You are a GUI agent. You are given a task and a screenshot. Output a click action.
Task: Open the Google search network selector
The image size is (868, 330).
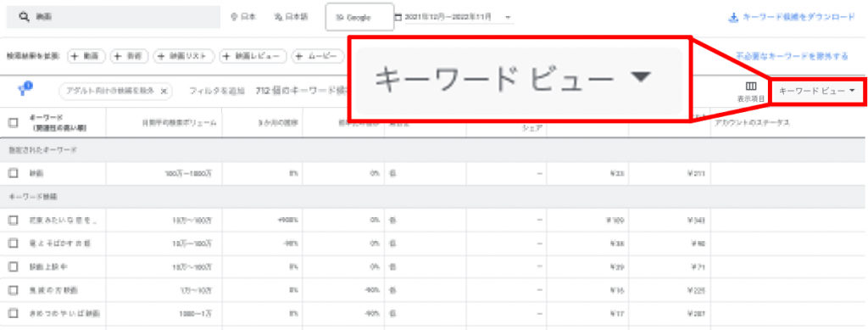359,18
